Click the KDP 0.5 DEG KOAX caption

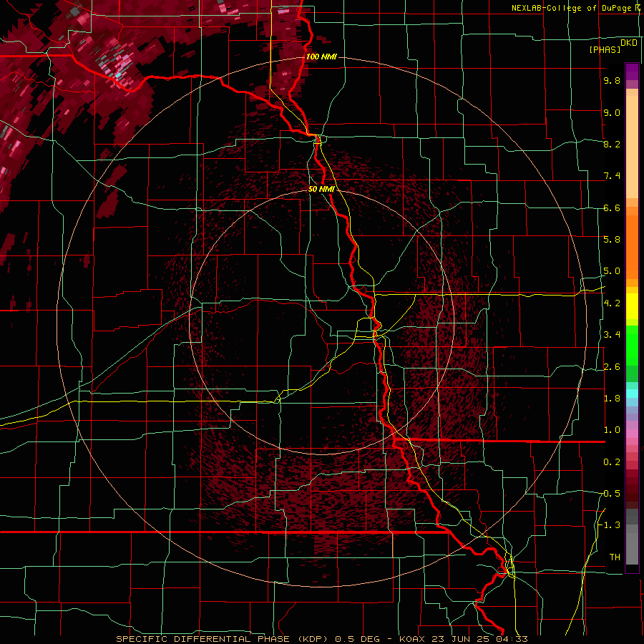321,639
